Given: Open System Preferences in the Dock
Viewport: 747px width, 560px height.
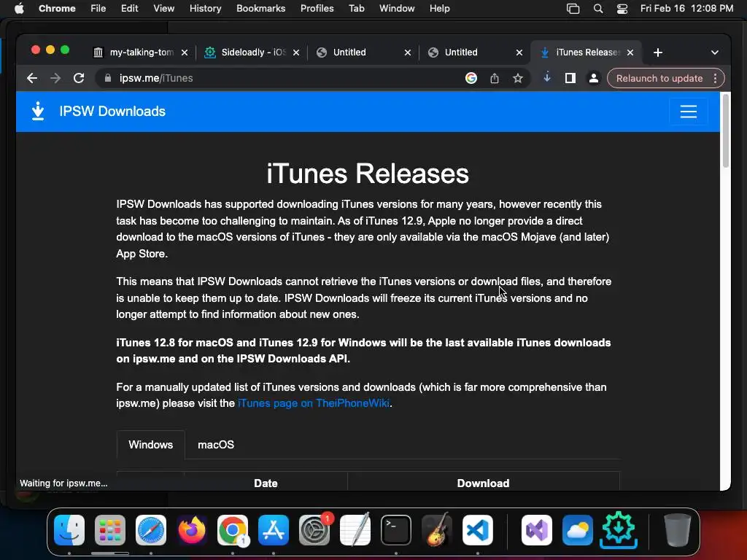Looking at the screenshot, I should (x=314, y=529).
